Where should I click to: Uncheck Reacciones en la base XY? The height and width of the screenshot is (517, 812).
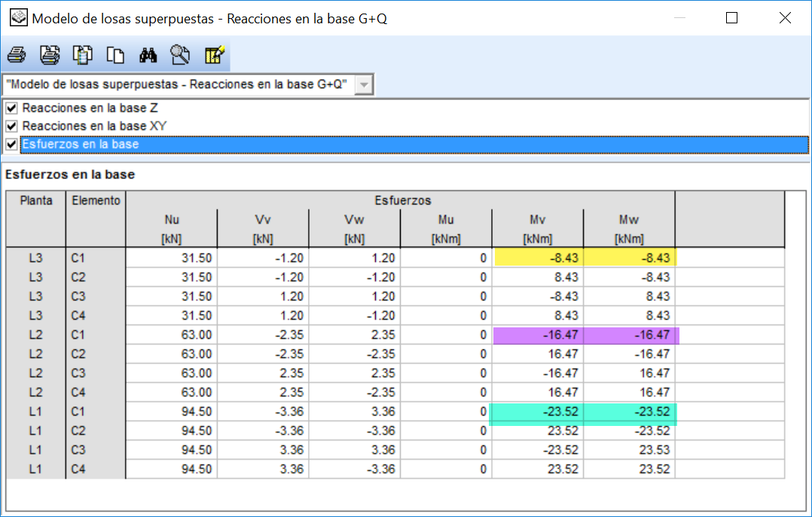coord(11,126)
